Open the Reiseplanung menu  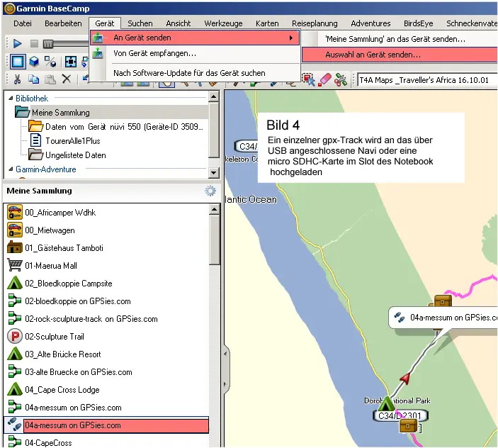[x=315, y=23]
